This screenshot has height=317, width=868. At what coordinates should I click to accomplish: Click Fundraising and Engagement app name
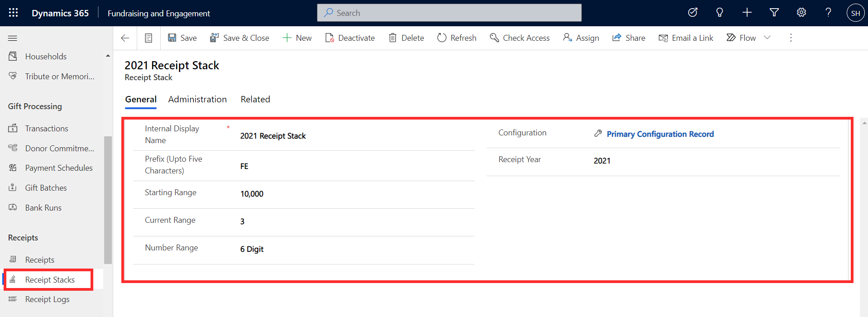click(158, 14)
